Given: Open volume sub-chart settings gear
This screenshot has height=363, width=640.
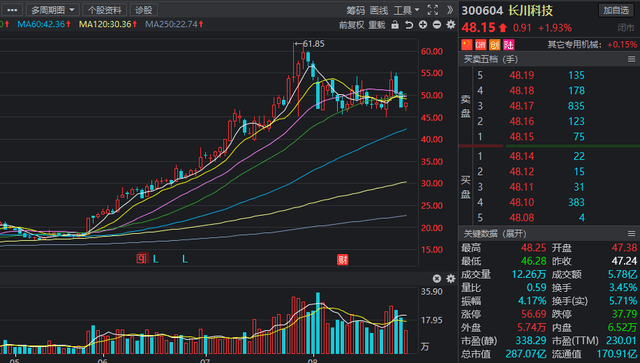Looking at the screenshot, I should click(451, 278).
